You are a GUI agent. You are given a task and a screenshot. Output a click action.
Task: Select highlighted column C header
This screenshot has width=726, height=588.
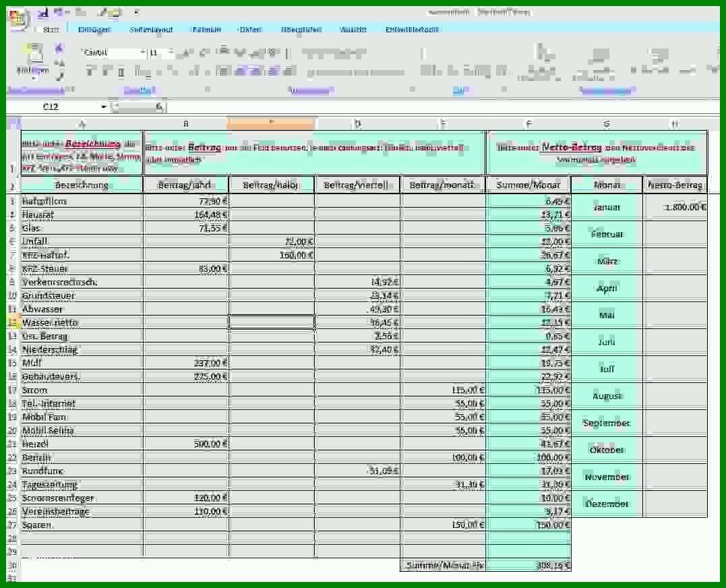271,123
